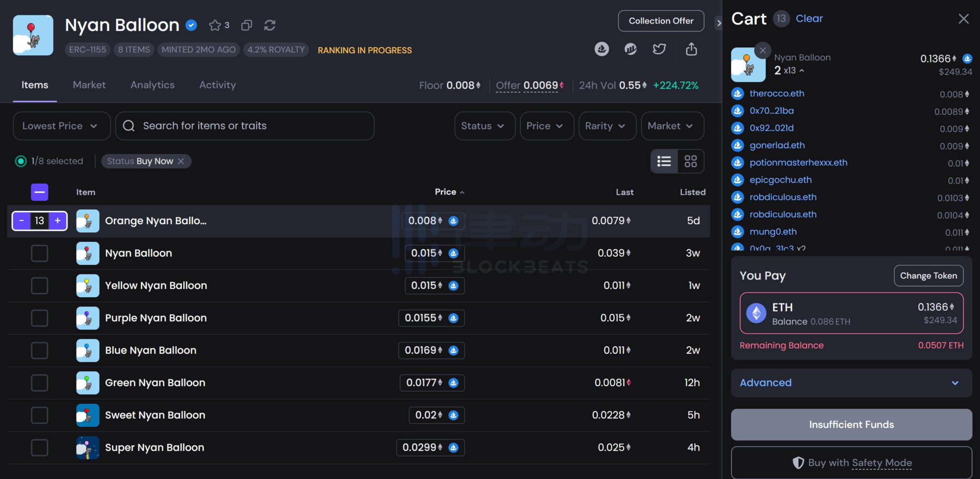The height and width of the screenshot is (479, 980).
Task: Refresh the collection metadata
Action: 269,25
